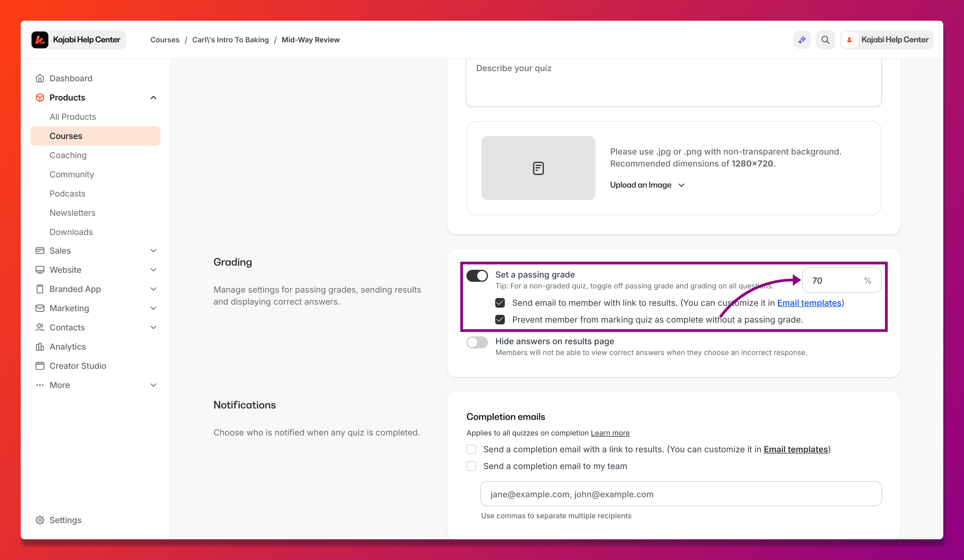The height and width of the screenshot is (560, 964).
Task: Expand the More section chevron
Action: 153,385
